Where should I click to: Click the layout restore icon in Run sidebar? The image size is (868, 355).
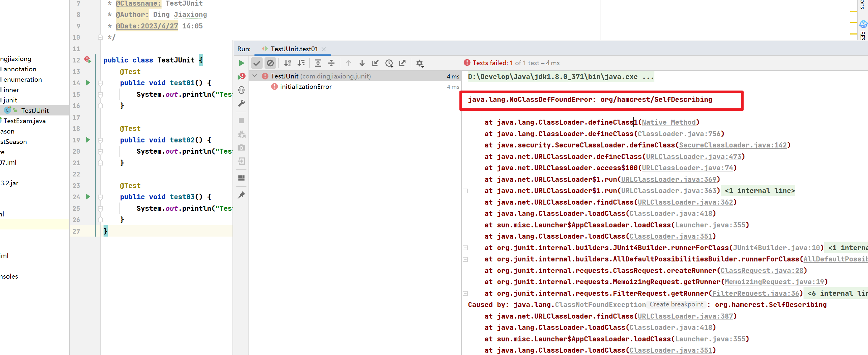[241, 178]
